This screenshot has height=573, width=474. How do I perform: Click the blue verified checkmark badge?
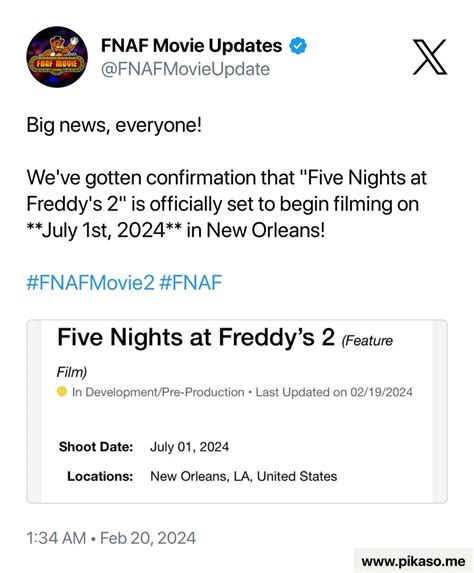click(x=298, y=46)
